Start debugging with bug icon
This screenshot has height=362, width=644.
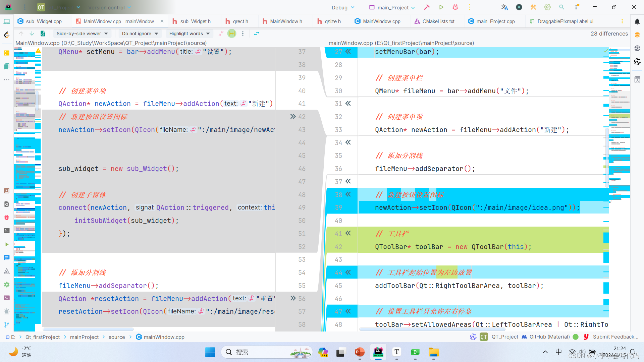pyautogui.click(x=455, y=7)
